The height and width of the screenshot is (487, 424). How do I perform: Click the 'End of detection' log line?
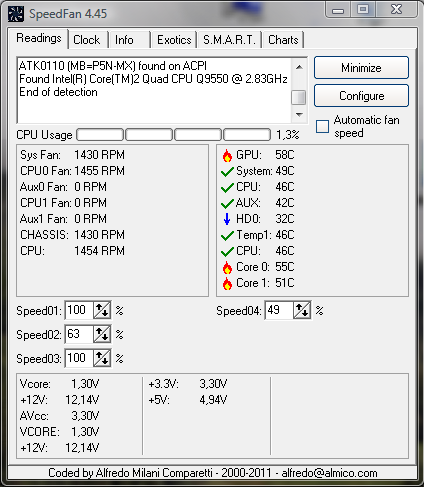click(x=58, y=92)
